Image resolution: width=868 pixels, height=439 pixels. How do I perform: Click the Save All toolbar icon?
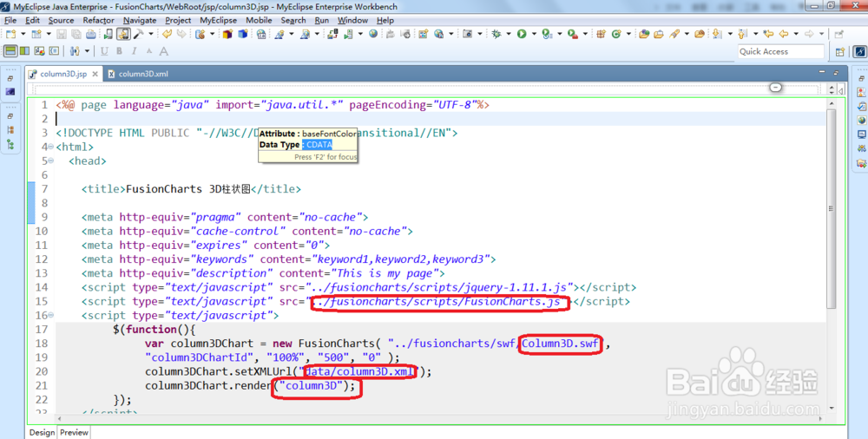[x=76, y=34]
